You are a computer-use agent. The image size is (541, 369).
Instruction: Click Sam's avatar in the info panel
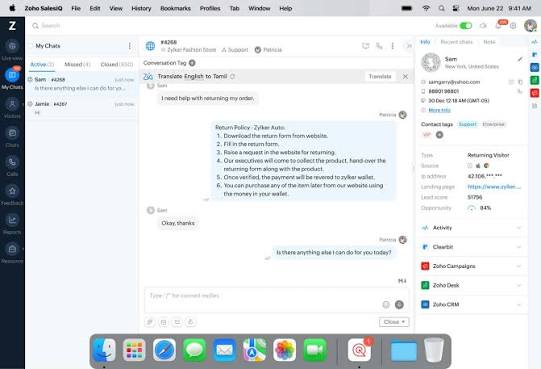(x=431, y=62)
